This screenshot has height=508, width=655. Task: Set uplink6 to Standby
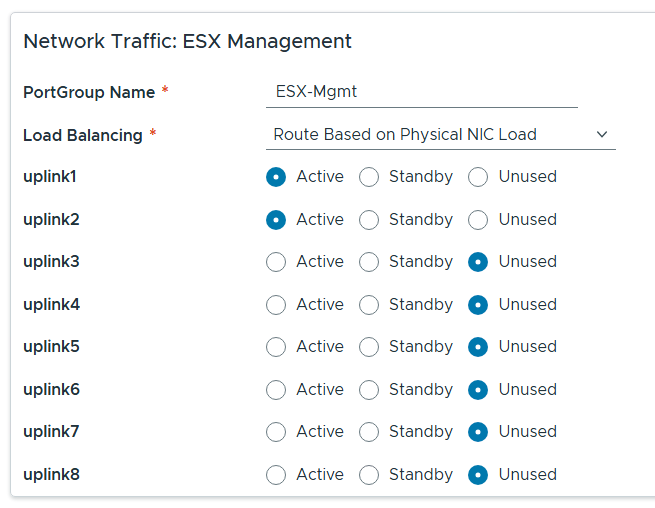(369, 390)
